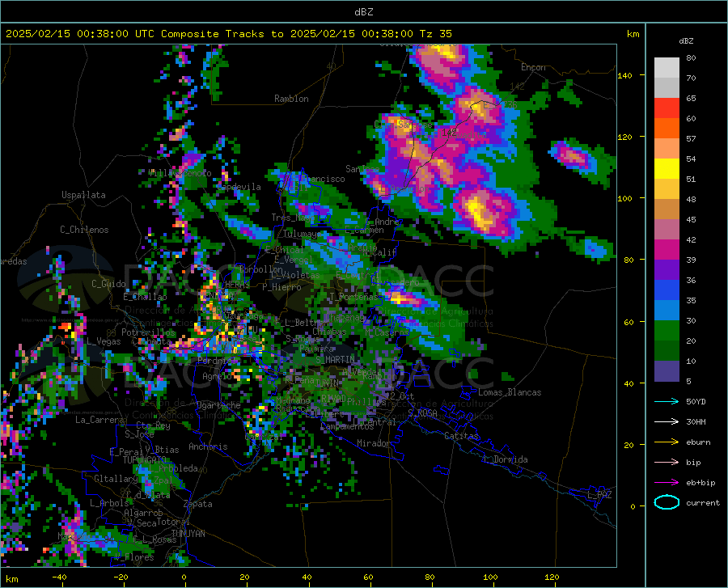Image resolution: width=728 pixels, height=588 pixels.
Task: Click the 'C_Chilenos' map label
Action: click(x=84, y=230)
